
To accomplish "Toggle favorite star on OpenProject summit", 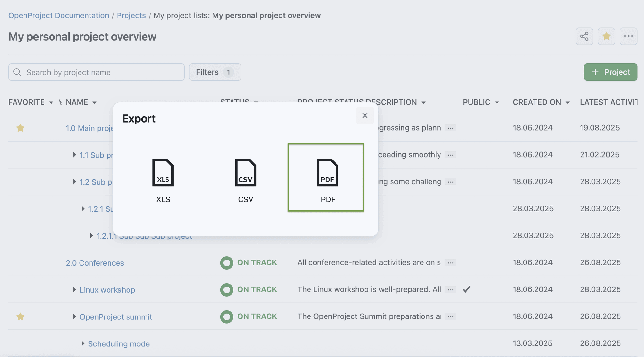I will [x=20, y=316].
